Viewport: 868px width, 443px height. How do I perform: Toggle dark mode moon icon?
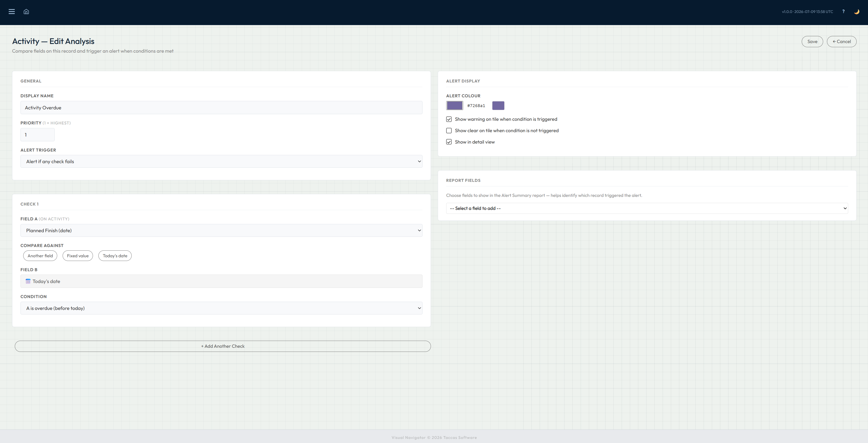point(857,11)
